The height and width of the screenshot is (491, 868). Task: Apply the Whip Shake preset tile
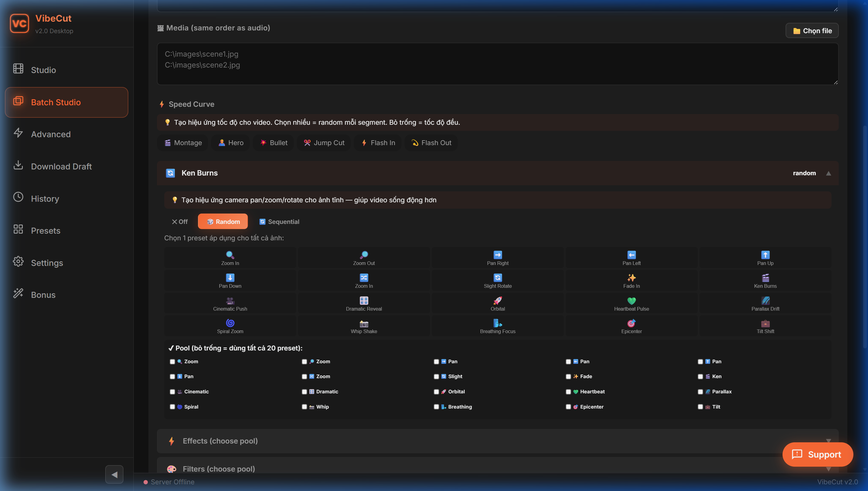(364, 326)
